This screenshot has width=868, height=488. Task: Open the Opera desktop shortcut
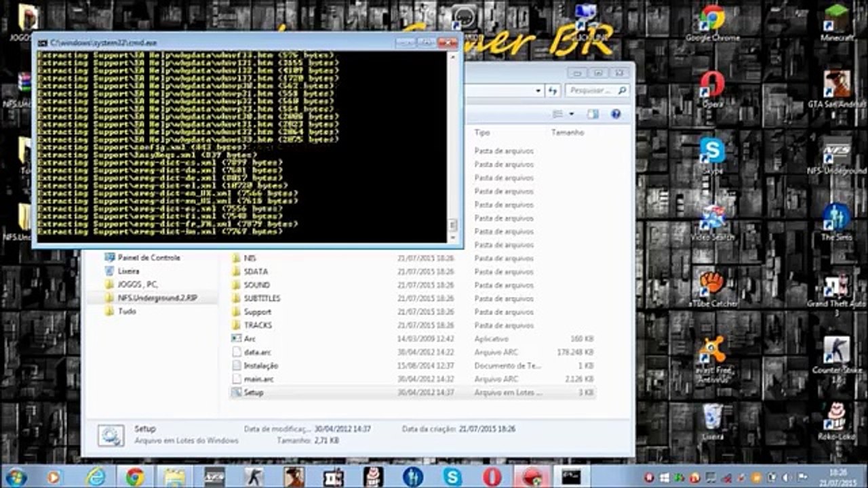(x=712, y=89)
